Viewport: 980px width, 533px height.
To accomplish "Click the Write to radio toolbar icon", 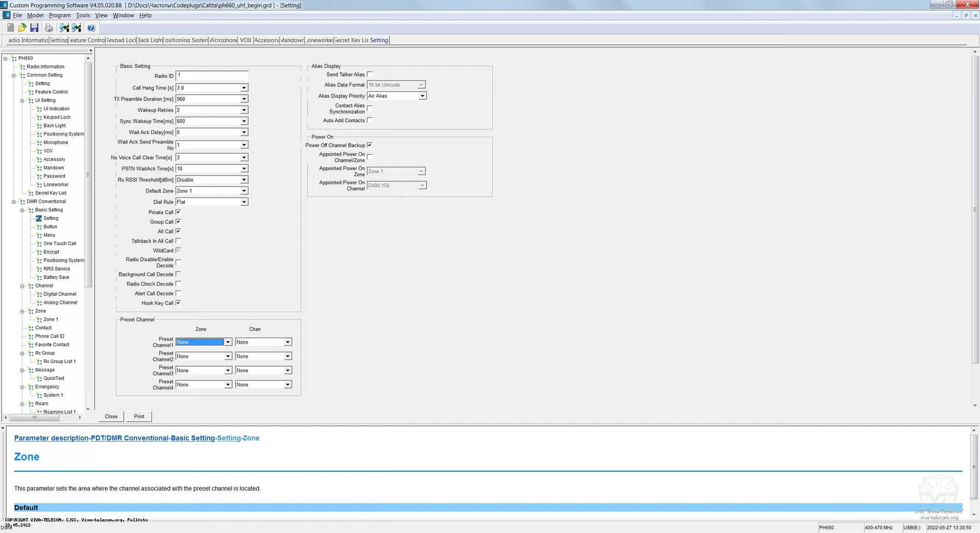I will coord(77,28).
